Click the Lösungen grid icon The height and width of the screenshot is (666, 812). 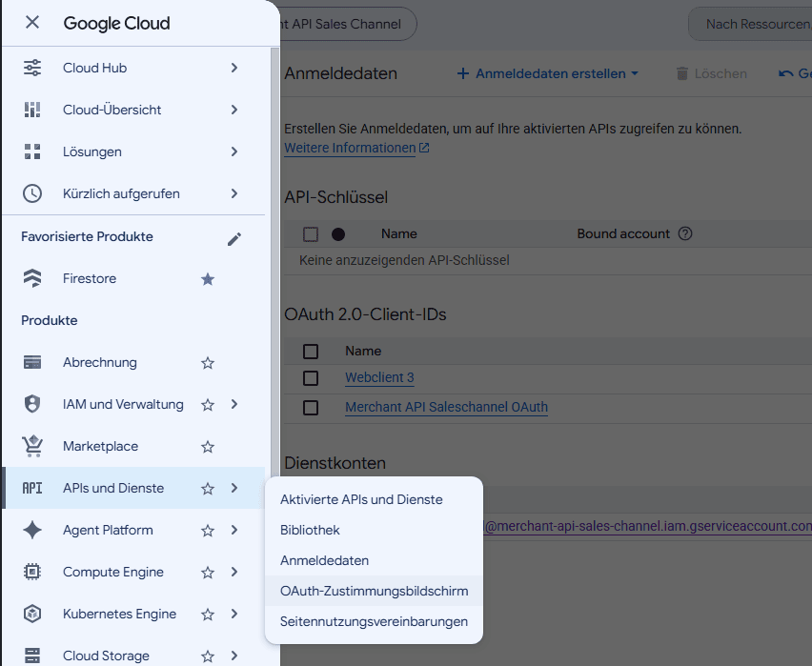[32, 151]
